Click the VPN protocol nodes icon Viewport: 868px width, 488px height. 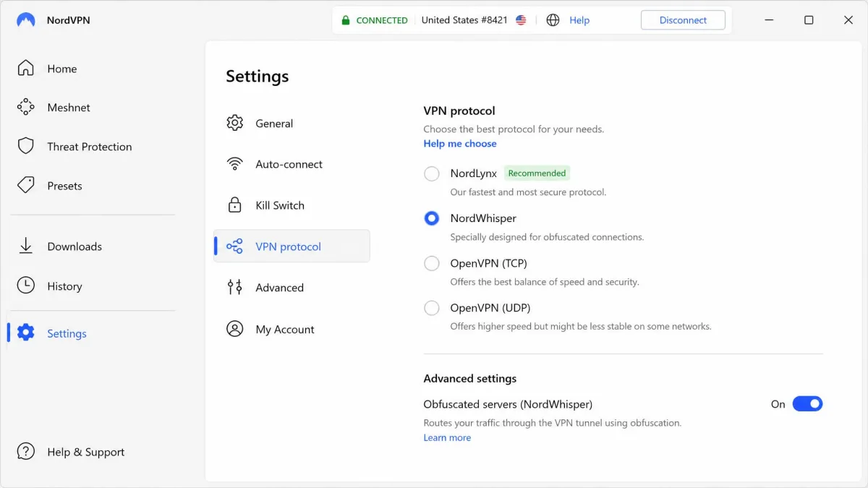coord(234,247)
